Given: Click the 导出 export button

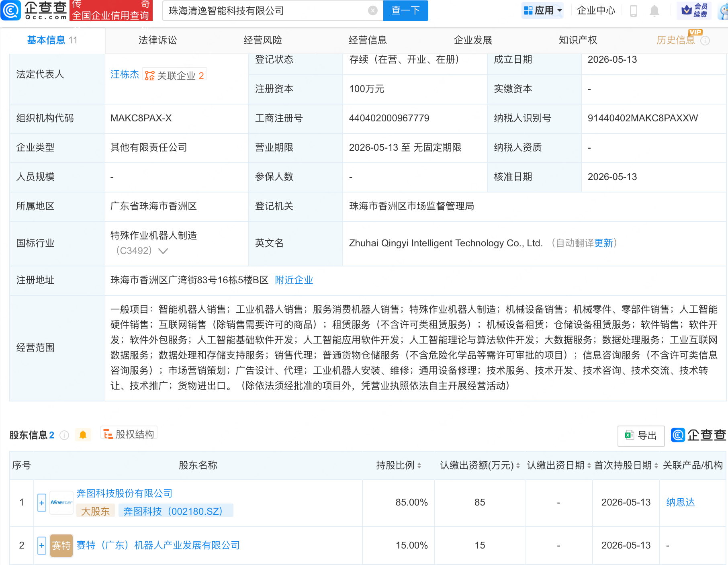Looking at the screenshot, I should tap(641, 435).
